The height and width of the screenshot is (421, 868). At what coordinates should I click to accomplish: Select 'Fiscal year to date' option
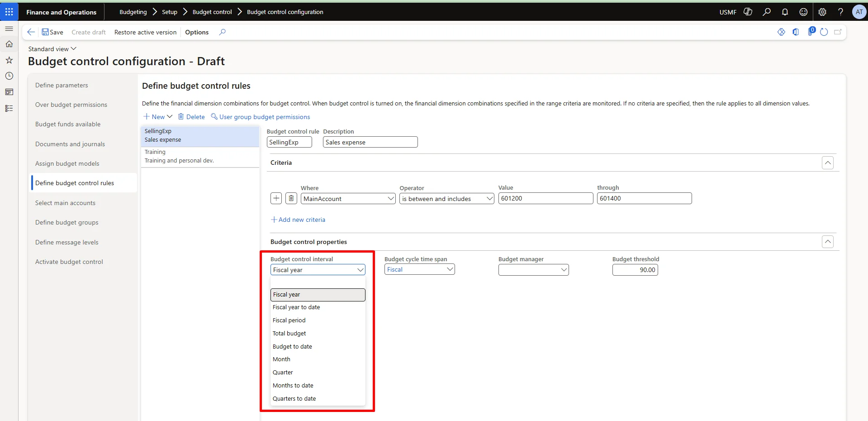[318, 307]
